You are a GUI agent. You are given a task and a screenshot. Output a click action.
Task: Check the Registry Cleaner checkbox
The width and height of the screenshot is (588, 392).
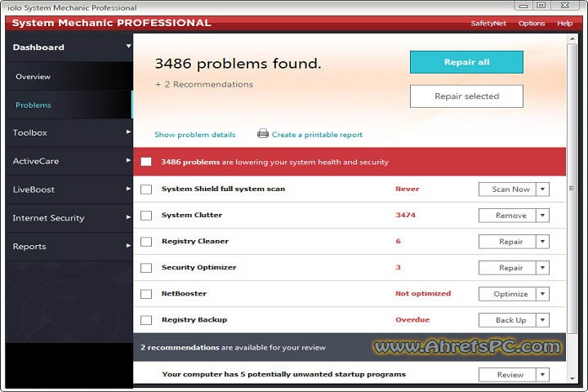coord(146,242)
